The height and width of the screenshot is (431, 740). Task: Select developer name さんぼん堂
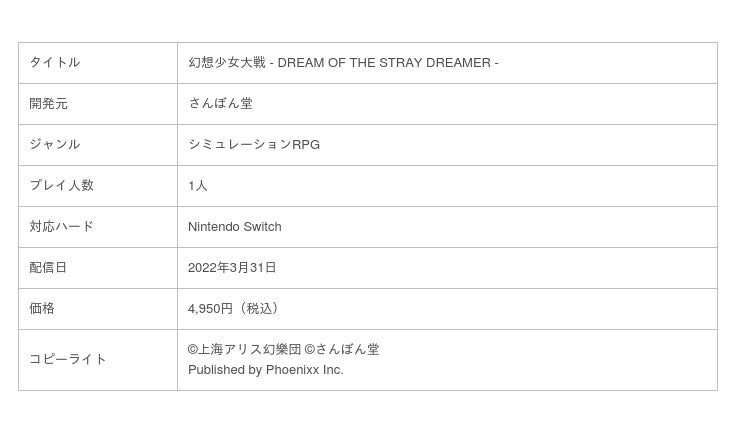click(x=220, y=103)
